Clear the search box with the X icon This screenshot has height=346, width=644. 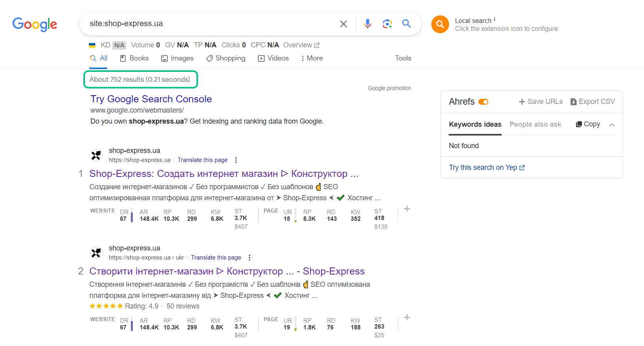[344, 24]
